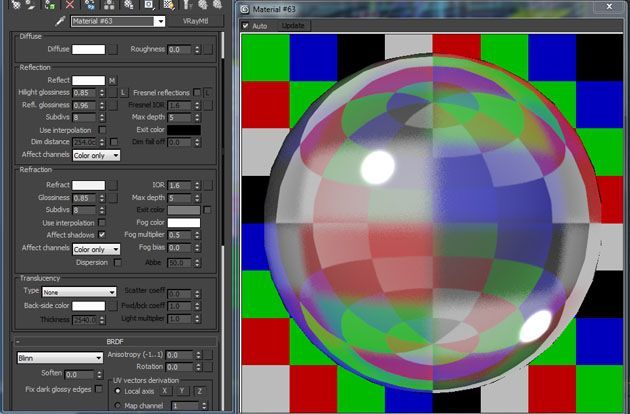
Task: Click the Hilight glossiness lock L button
Action: click(x=124, y=93)
